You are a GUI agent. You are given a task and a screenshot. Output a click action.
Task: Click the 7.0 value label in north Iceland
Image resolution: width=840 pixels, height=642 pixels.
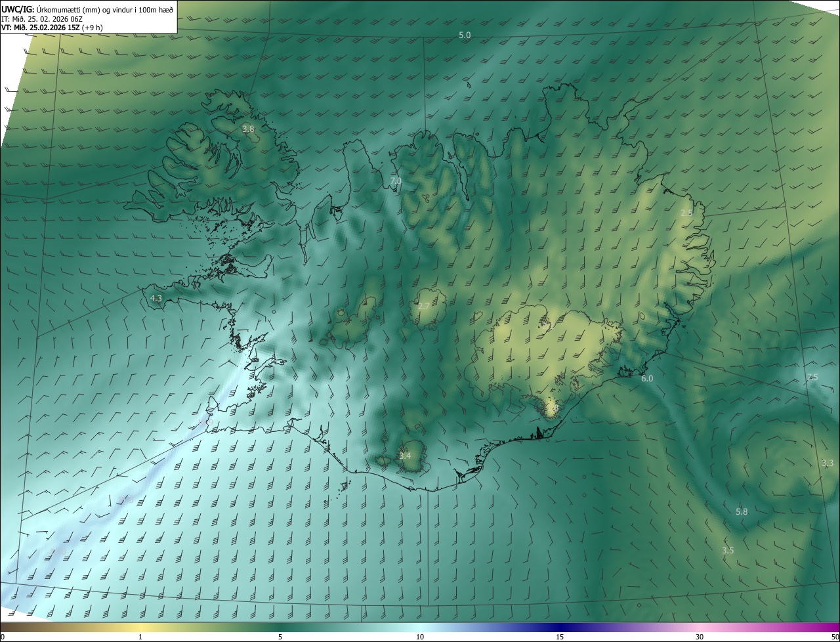pos(396,181)
